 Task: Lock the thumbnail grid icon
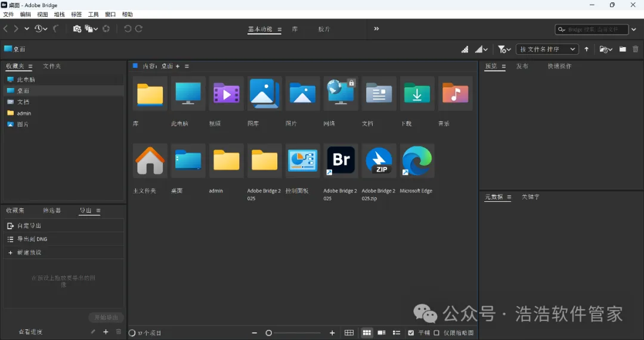tap(349, 333)
